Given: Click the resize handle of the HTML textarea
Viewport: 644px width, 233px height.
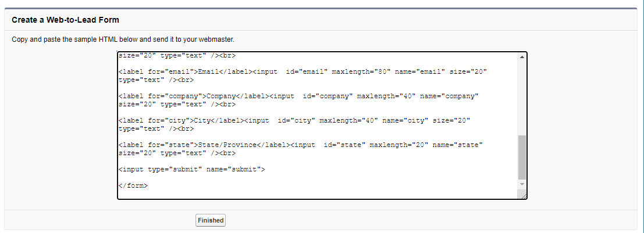Looking at the screenshot, I should 524,196.
